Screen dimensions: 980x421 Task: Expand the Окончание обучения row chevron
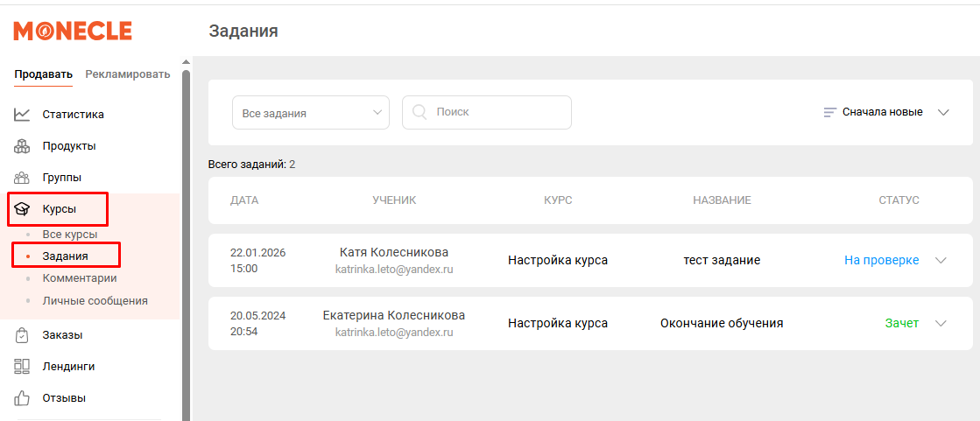[941, 324]
